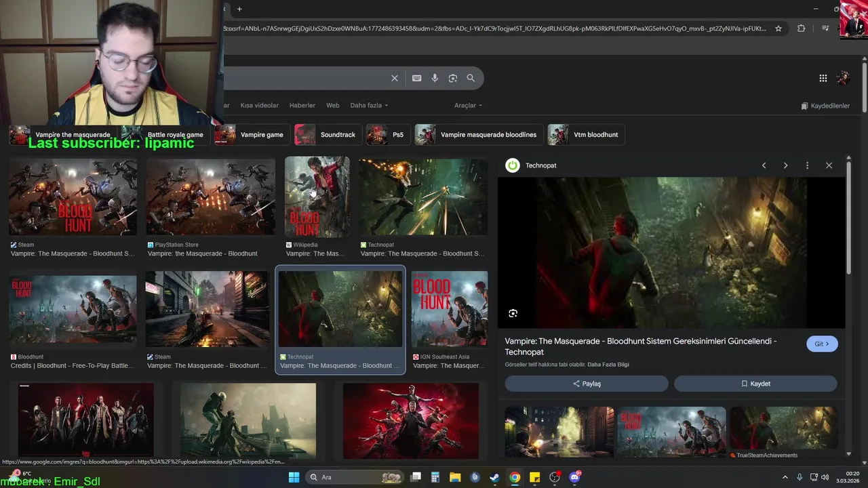The width and height of the screenshot is (868, 488).
Task: Click the Technopat site logo in preview
Action: coord(513,165)
